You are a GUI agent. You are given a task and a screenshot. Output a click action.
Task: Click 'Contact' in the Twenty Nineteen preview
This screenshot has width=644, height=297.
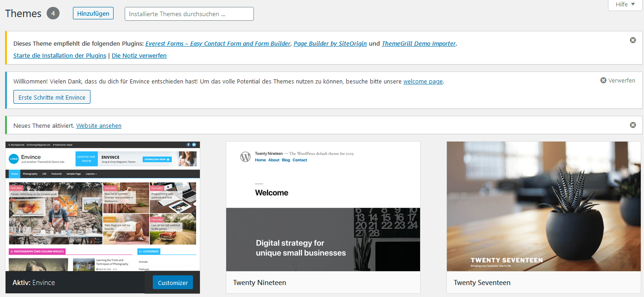300,160
